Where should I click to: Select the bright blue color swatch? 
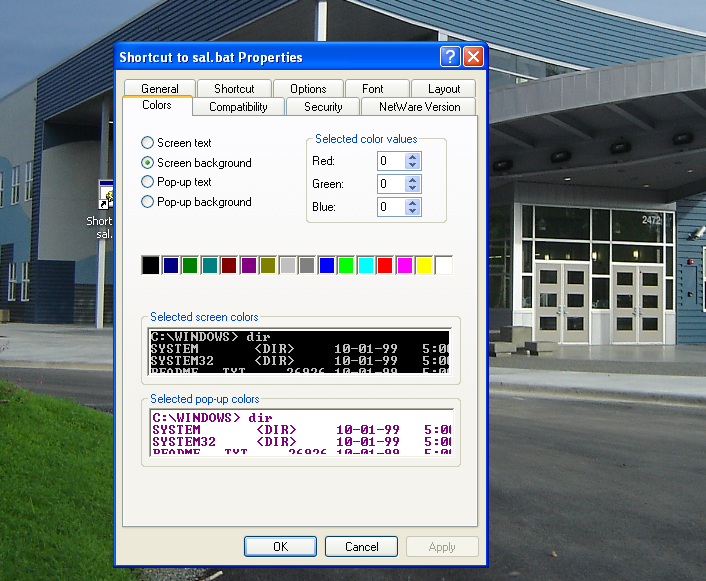click(326, 265)
